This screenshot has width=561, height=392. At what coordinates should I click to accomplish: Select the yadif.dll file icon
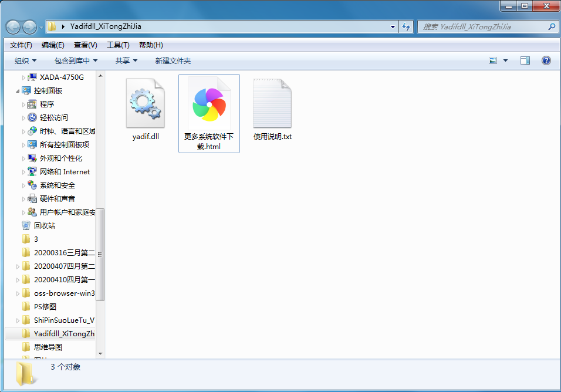click(146, 103)
